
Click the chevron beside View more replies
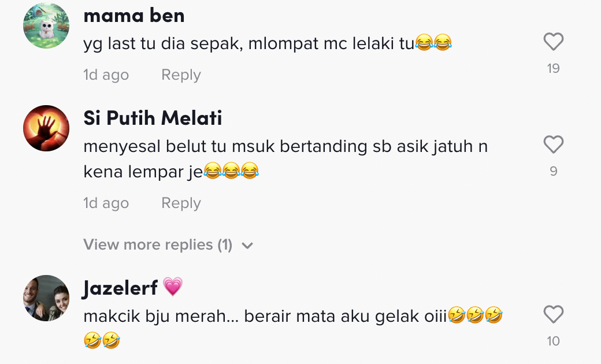[247, 246]
